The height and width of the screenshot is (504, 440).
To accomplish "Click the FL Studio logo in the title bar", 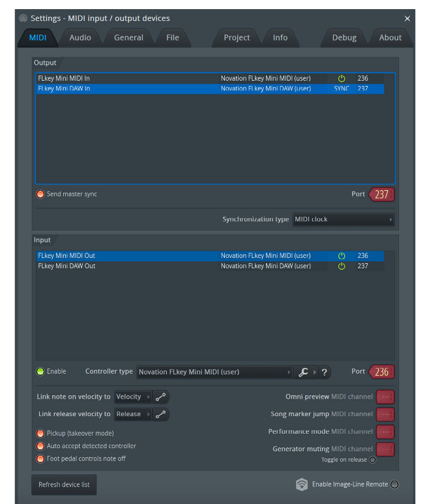I will [x=23, y=18].
